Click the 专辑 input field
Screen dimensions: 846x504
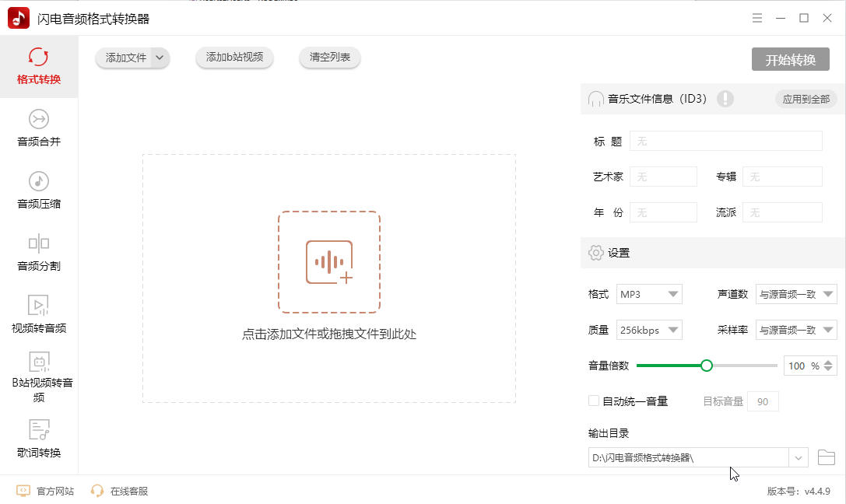pyautogui.click(x=782, y=177)
